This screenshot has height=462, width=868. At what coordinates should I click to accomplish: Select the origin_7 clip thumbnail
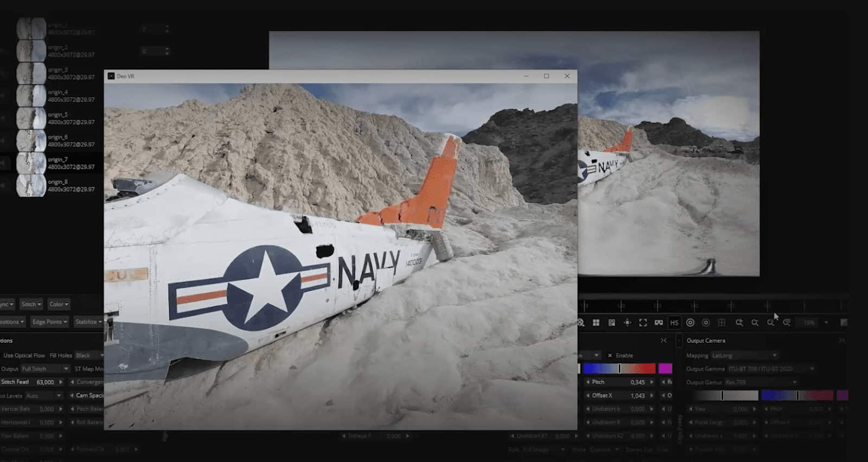[31, 163]
